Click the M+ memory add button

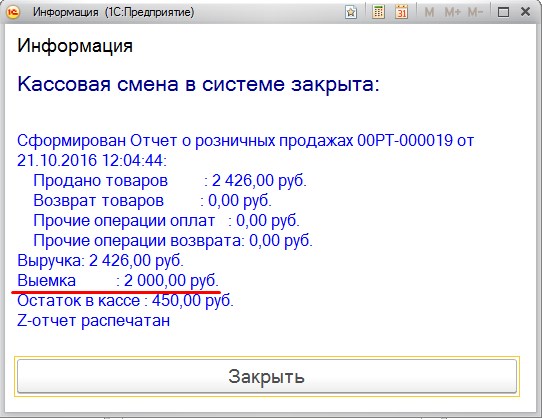click(452, 12)
